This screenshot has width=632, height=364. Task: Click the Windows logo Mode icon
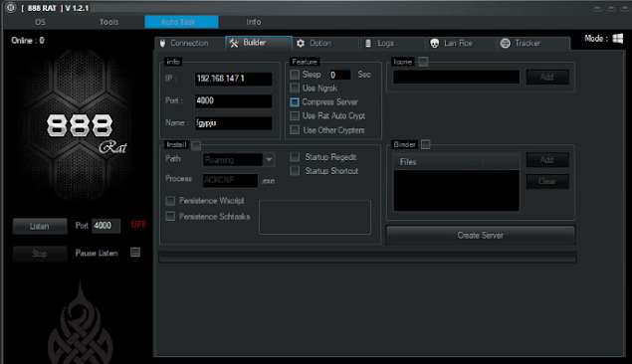(x=617, y=39)
